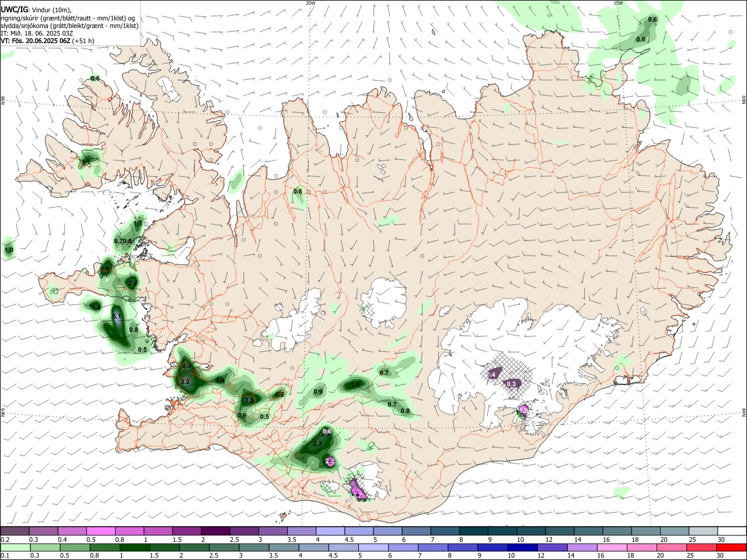
Task: Click the '20W' longitude label
Action: tap(310, 3)
